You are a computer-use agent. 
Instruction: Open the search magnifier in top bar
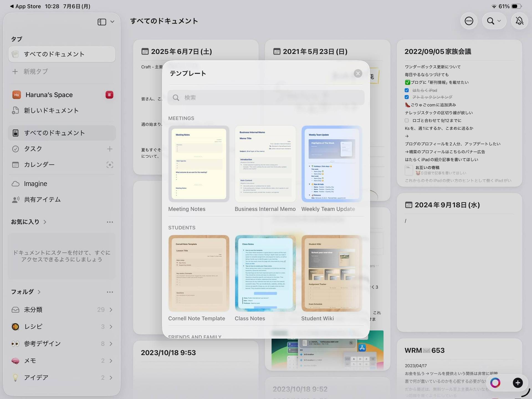click(490, 21)
